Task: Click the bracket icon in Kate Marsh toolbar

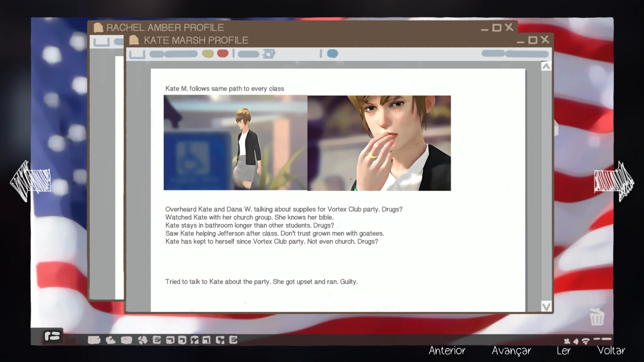Action: point(137,54)
